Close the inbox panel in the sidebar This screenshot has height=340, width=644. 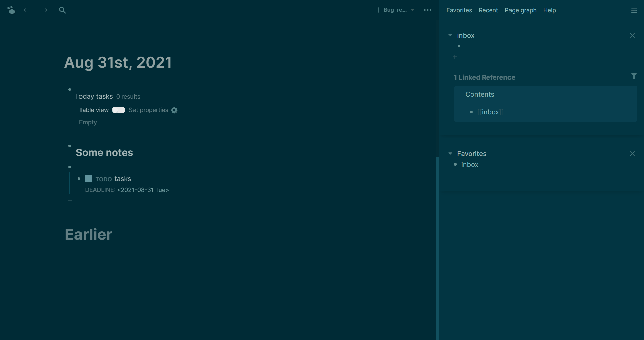click(632, 35)
